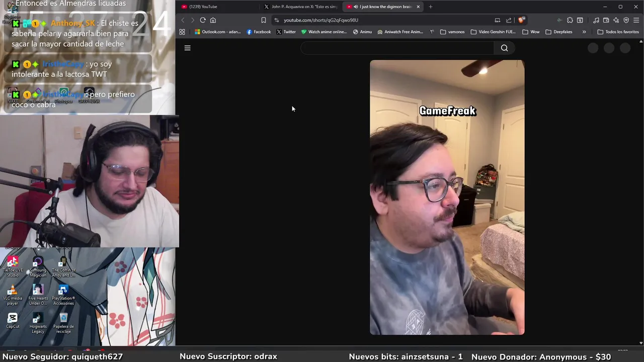Open the browser main menu hamburger
644x362 pixels.
pyautogui.click(x=636, y=20)
